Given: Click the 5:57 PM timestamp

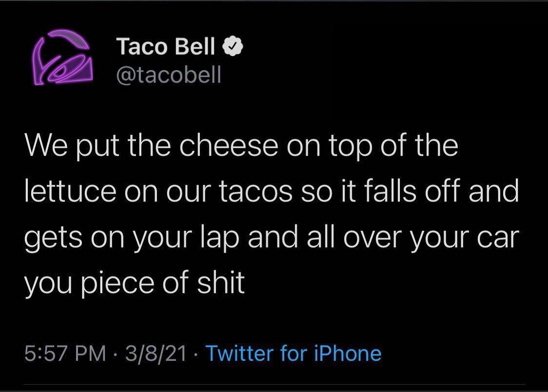Looking at the screenshot, I should pyautogui.click(x=66, y=353).
